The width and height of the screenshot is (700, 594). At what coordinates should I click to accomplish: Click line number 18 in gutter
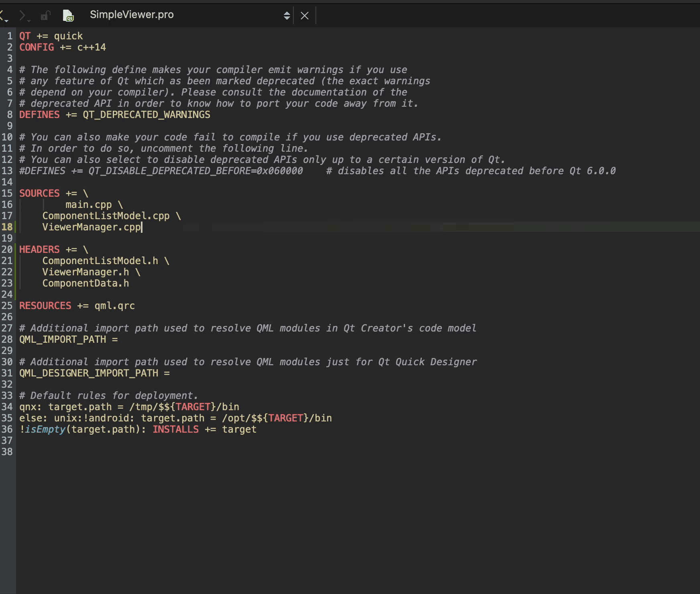click(7, 227)
